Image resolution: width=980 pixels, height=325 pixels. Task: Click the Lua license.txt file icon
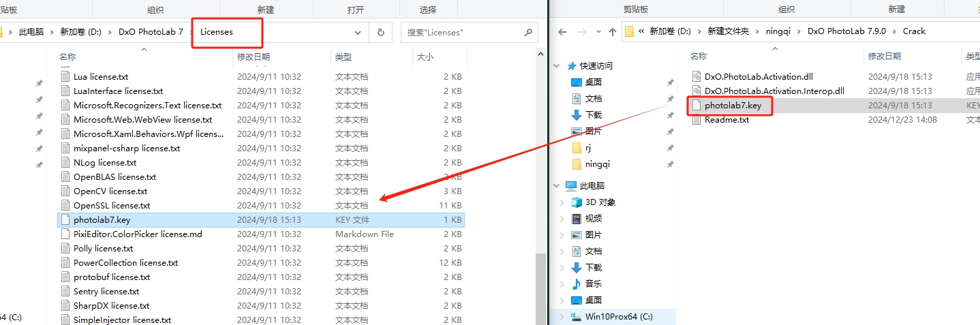point(65,76)
